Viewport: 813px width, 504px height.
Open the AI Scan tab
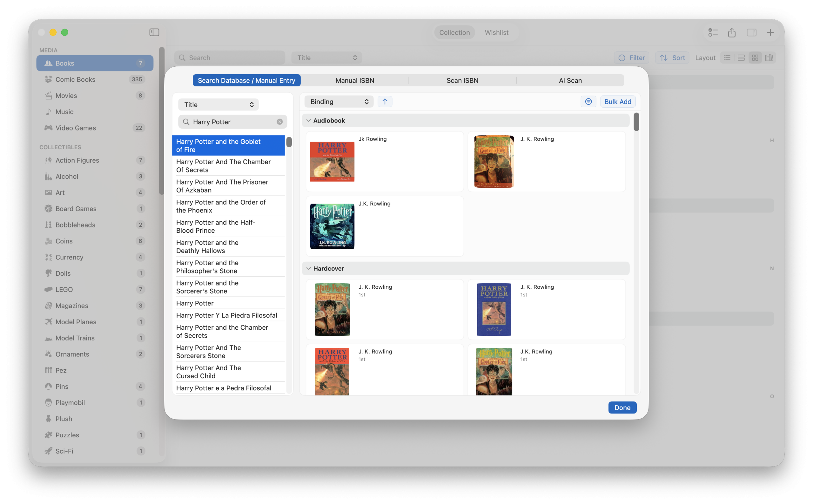(570, 80)
